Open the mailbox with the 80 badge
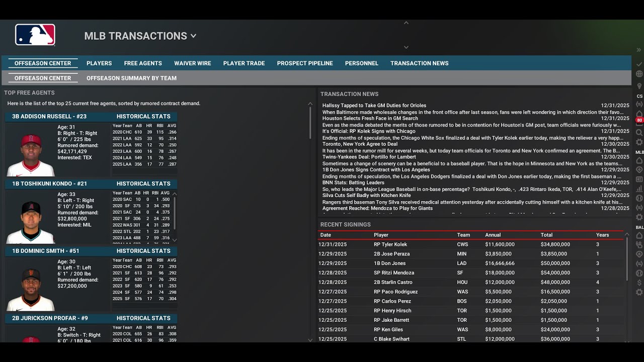Viewport: 644px width, 362px height. (x=639, y=121)
